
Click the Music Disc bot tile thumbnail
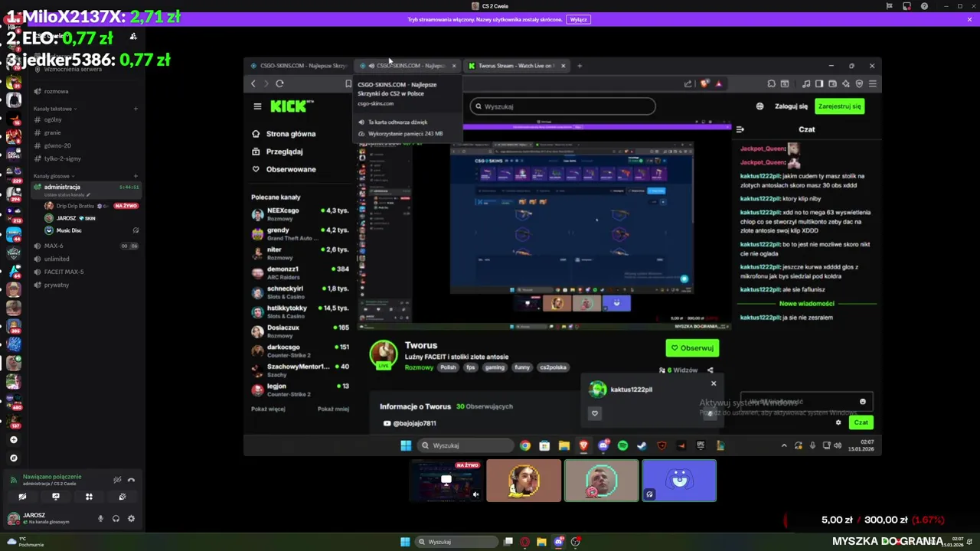coord(679,481)
